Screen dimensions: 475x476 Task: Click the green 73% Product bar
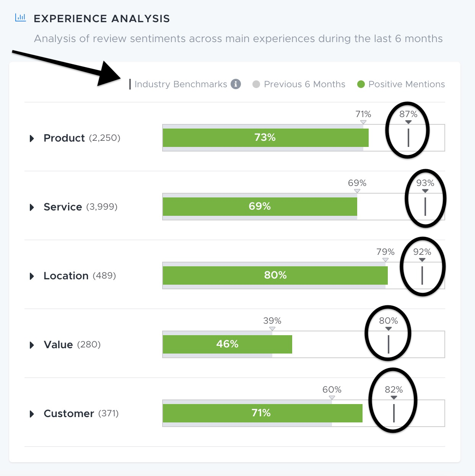pyautogui.click(x=266, y=138)
